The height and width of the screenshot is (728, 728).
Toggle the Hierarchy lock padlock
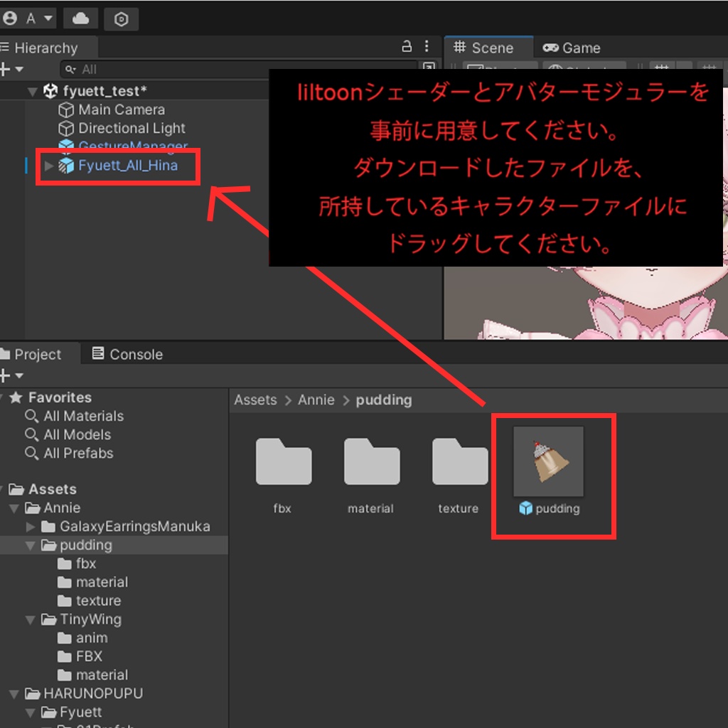[x=407, y=45]
